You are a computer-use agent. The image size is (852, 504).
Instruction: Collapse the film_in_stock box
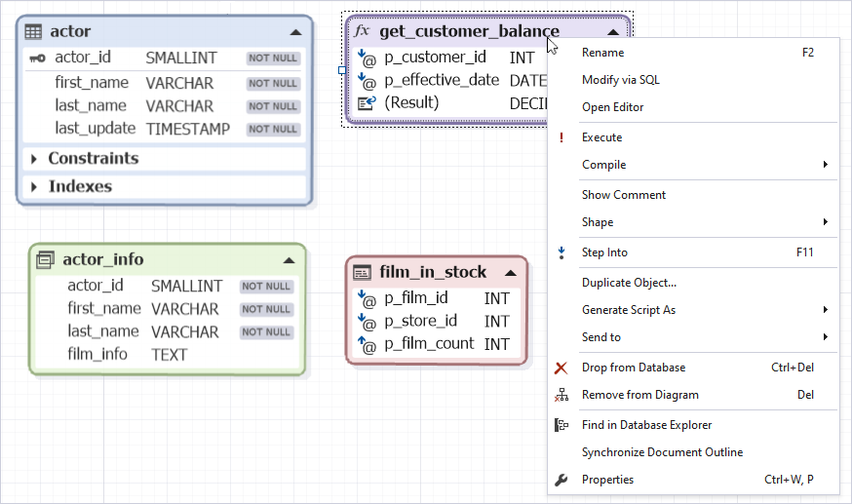[511, 273]
